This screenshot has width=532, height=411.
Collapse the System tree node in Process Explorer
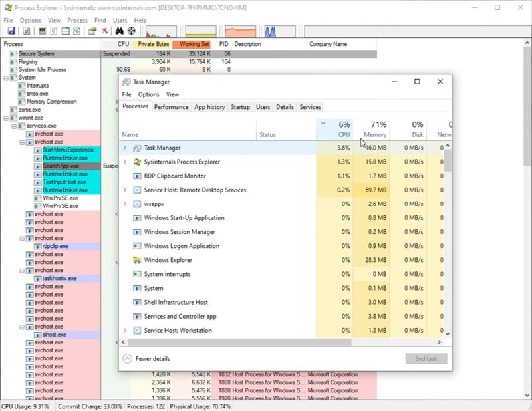click(6, 78)
